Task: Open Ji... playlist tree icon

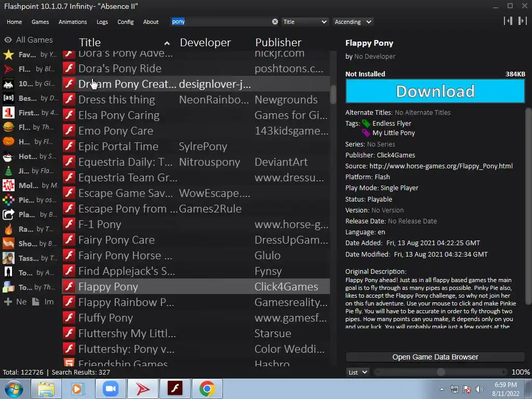Action: (x=8, y=170)
